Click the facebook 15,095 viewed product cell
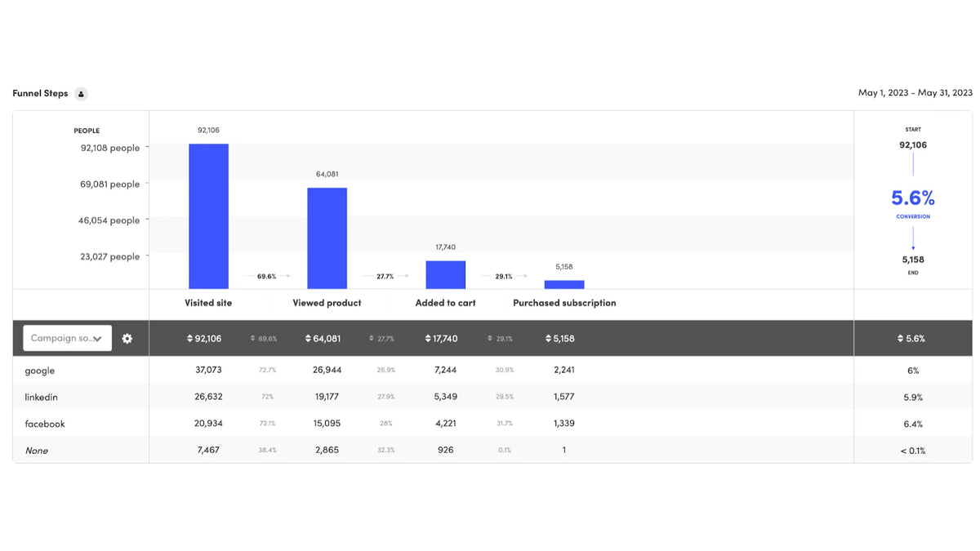This screenshot has height=551, width=980. coord(327,424)
